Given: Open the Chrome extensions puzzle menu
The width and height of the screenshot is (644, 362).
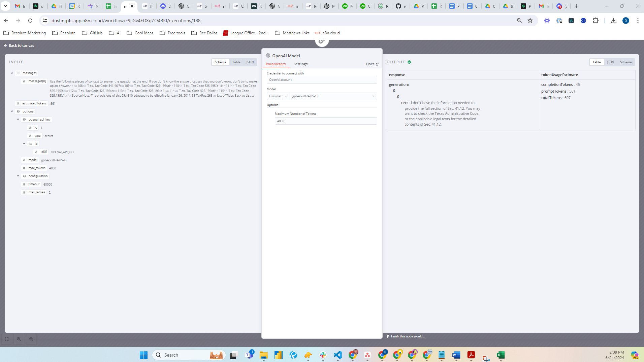Looking at the screenshot, I should pos(595,21).
